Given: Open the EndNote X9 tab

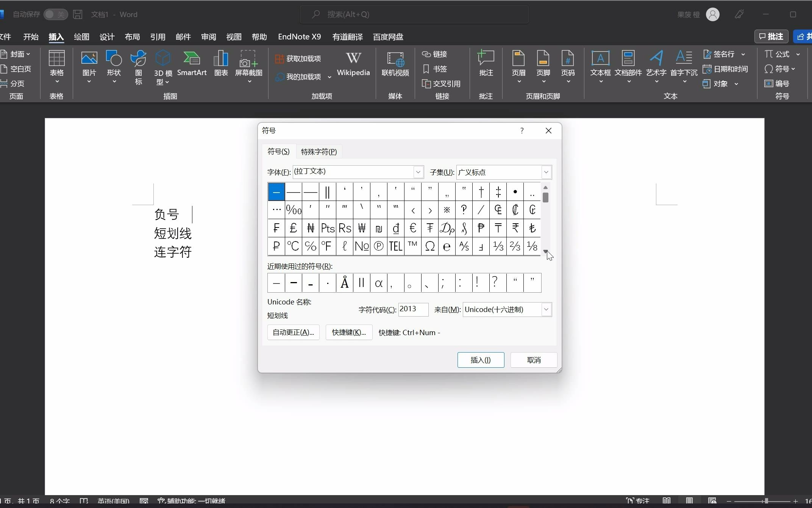Looking at the screenshot, I should pos(299,37).
